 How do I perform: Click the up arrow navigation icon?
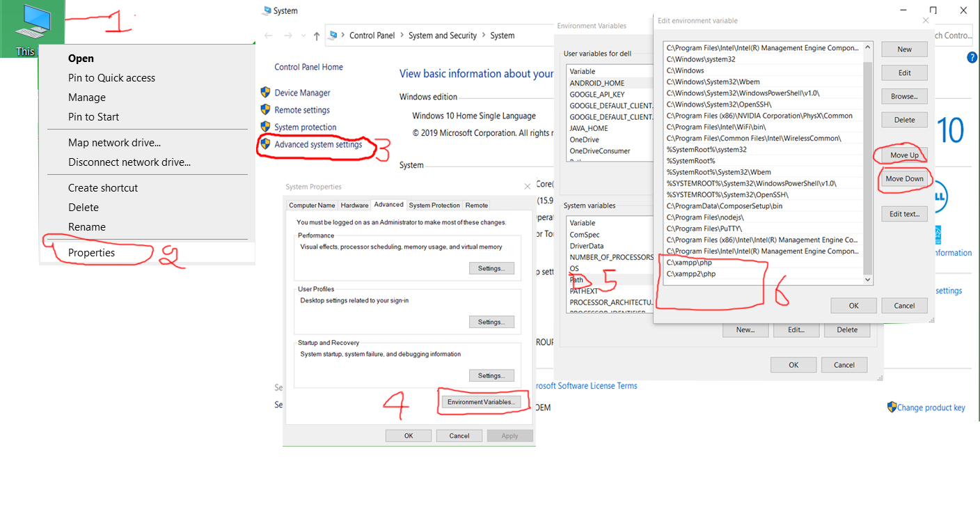click(317, 36)
